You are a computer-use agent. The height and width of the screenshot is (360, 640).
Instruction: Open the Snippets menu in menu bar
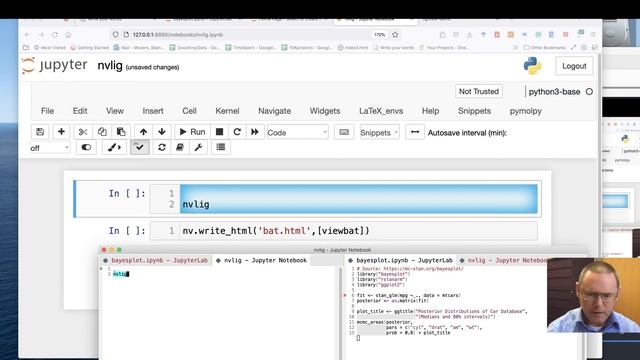pos(474,111)
